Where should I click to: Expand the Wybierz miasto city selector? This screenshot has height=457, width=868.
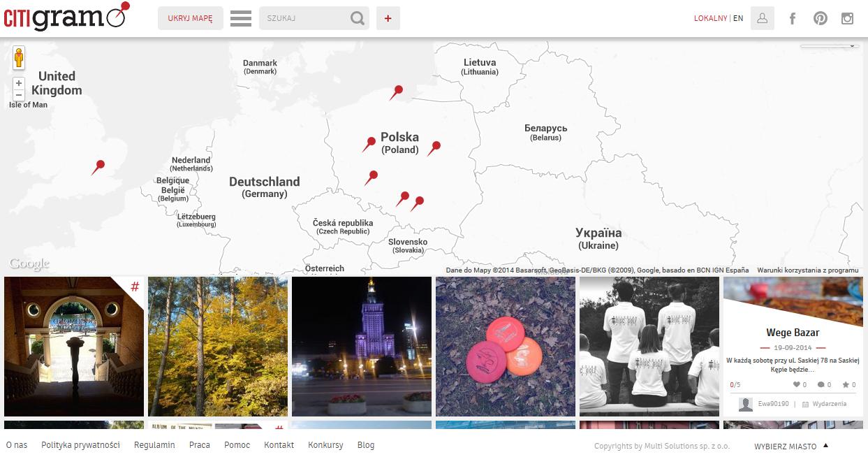[x=791, y=446]
